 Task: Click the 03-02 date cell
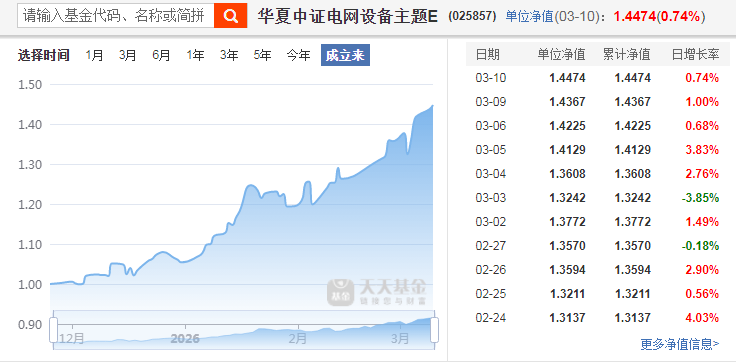point(491,222)
